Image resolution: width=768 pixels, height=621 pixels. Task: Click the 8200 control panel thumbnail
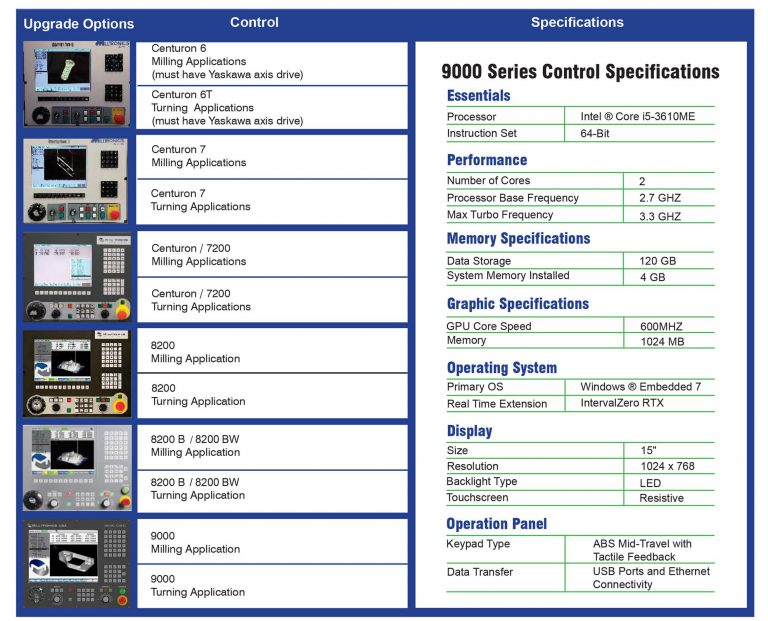point(77,374)
